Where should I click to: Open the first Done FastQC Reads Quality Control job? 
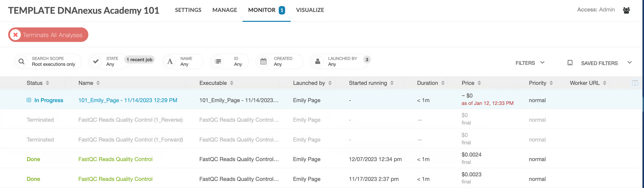(x=115, y=159)
